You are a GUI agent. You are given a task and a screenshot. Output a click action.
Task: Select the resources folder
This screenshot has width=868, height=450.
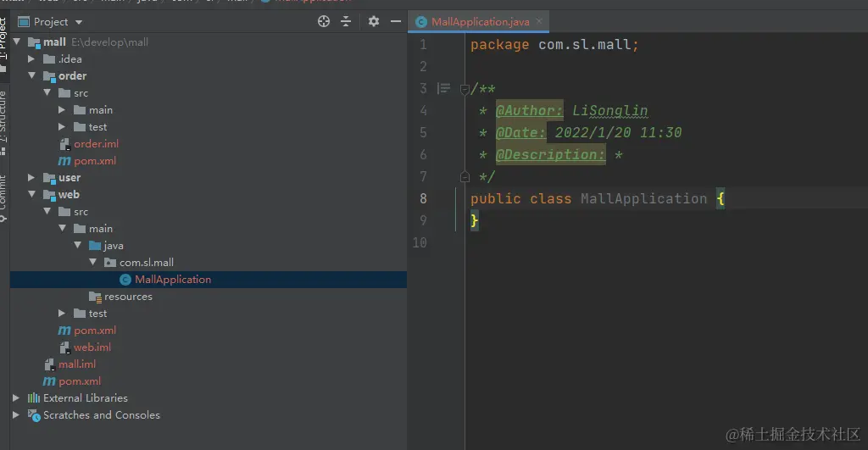point(128,296)
